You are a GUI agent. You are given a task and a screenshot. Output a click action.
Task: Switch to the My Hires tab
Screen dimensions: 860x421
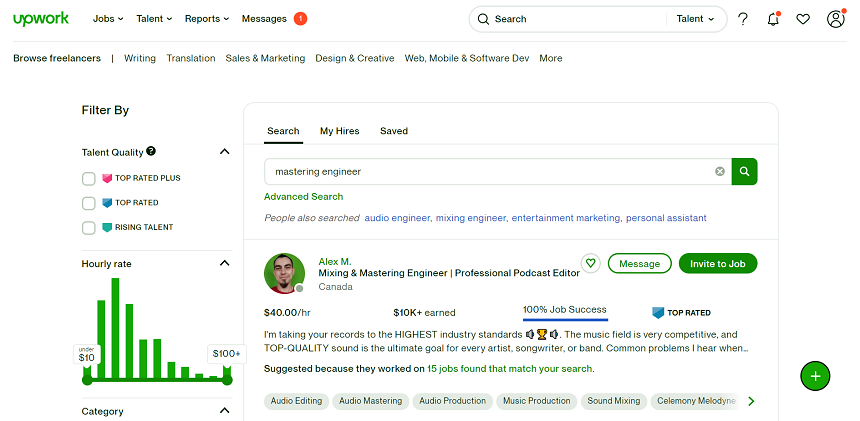point(340,131)
